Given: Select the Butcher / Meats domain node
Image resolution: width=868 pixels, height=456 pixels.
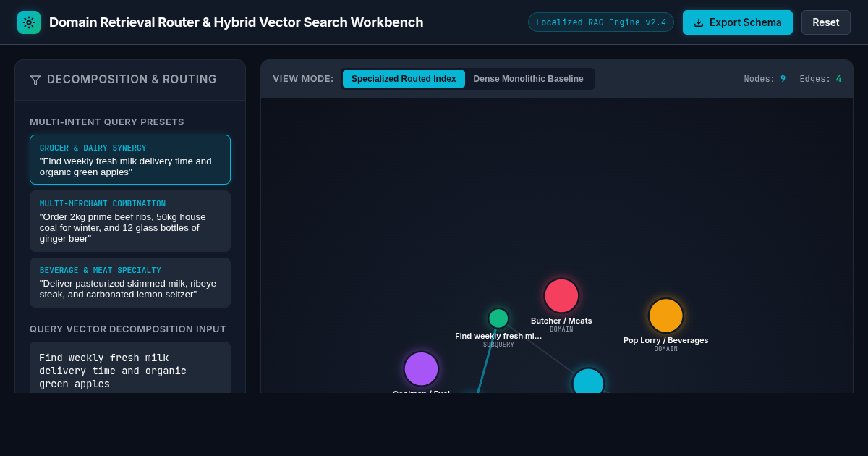Looking at the screenshot, I should (561, 295).
